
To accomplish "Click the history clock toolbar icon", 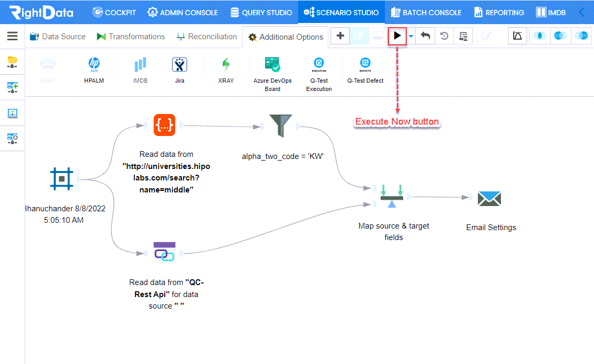I will [x=444, y=36].
